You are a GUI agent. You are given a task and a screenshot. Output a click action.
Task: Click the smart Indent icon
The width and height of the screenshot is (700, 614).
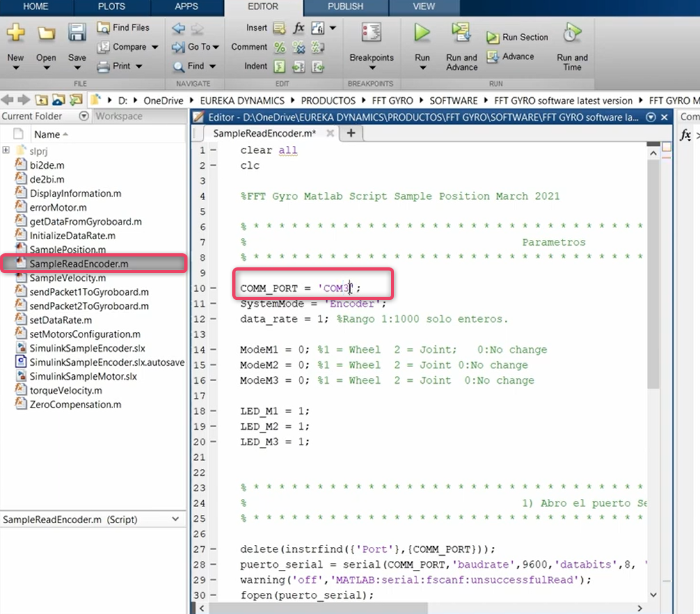(280, 67)
